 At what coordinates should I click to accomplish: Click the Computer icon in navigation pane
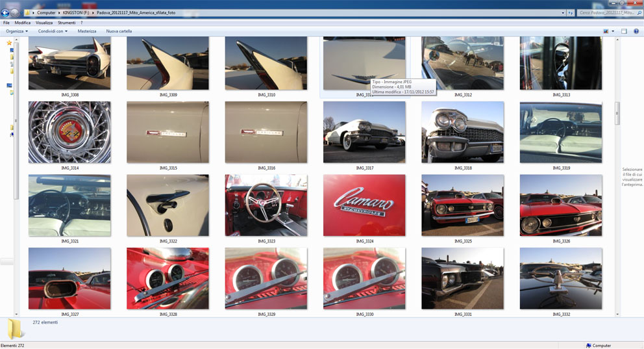(9, 85)
